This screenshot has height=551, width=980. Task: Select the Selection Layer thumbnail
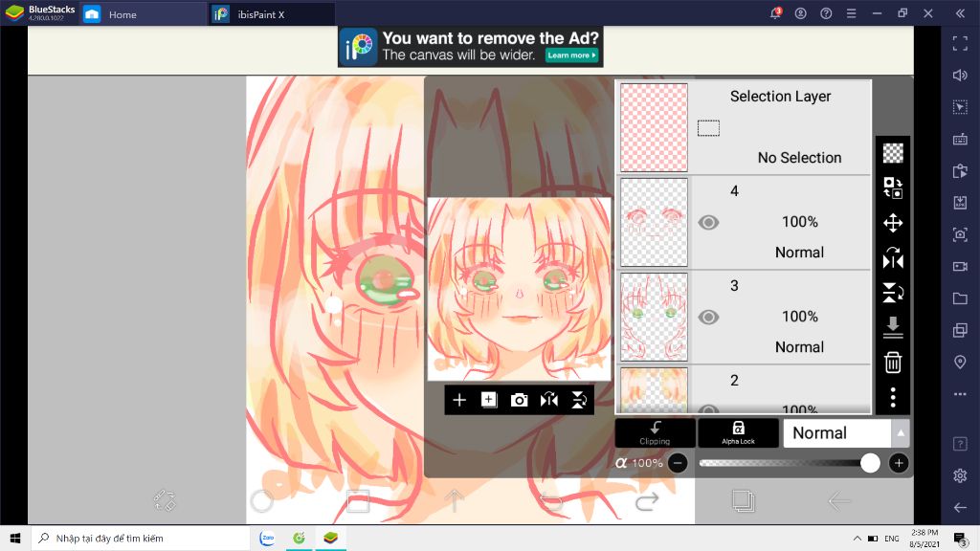click(x=654, y=127)
